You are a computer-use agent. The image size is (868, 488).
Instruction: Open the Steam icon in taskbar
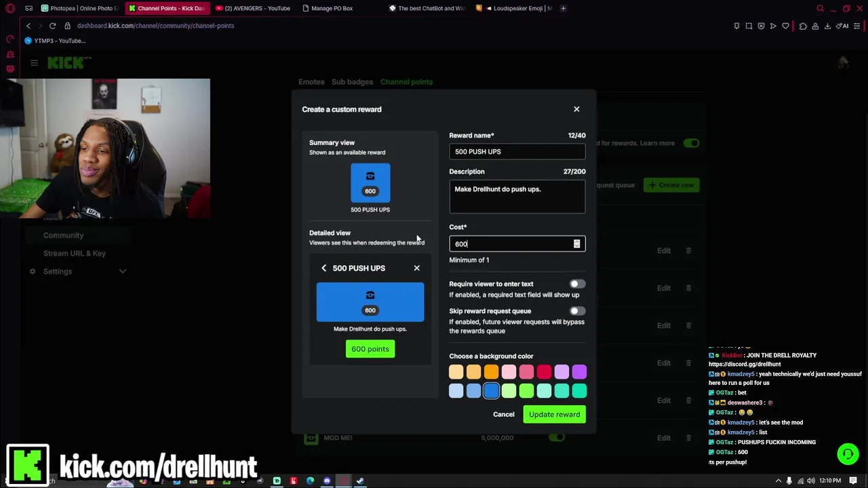point(360,481)
